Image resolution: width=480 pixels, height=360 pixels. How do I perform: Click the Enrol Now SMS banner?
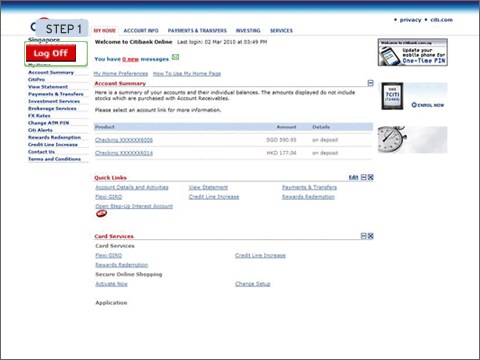pyautogui.click(x=414, y=96)
